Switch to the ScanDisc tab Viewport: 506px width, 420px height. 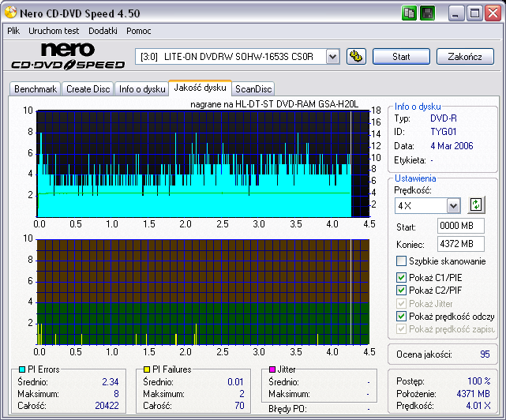pyautogui.click(x=253, y=89)
